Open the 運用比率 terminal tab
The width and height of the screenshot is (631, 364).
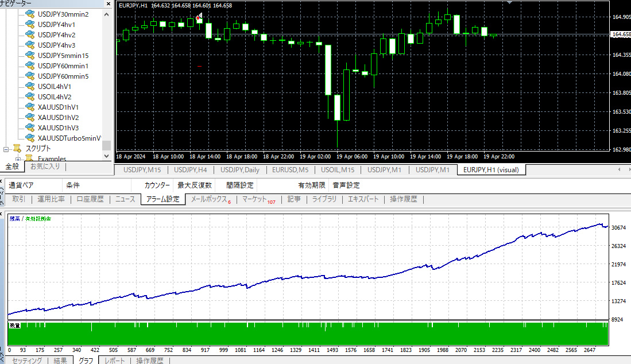point(51,199)
